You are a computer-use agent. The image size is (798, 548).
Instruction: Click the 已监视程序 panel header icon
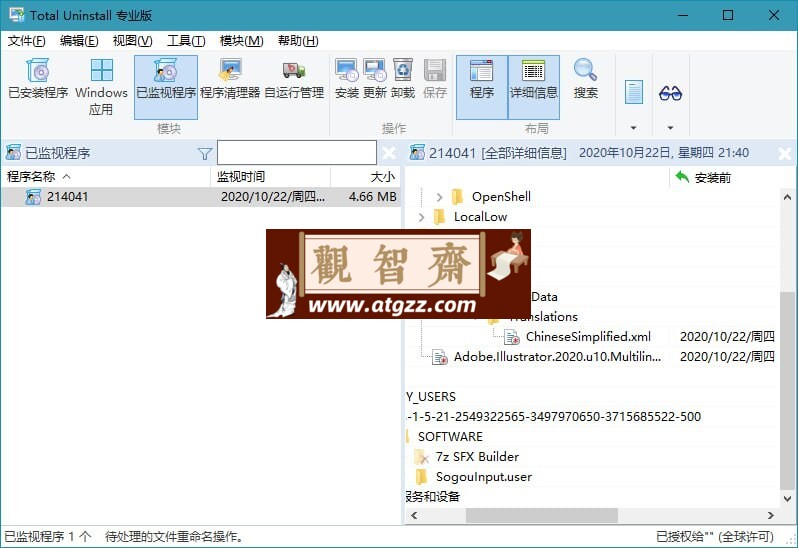click(13, 153)
